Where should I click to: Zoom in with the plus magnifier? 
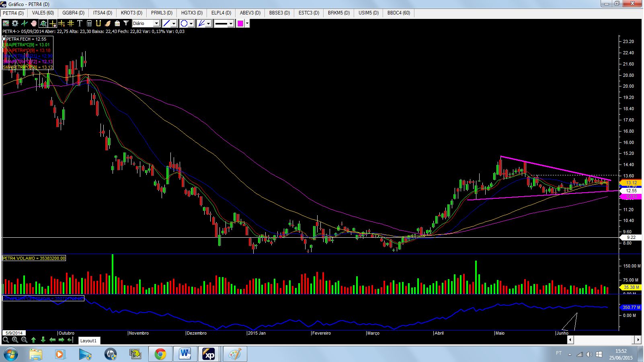pos(15,340)
